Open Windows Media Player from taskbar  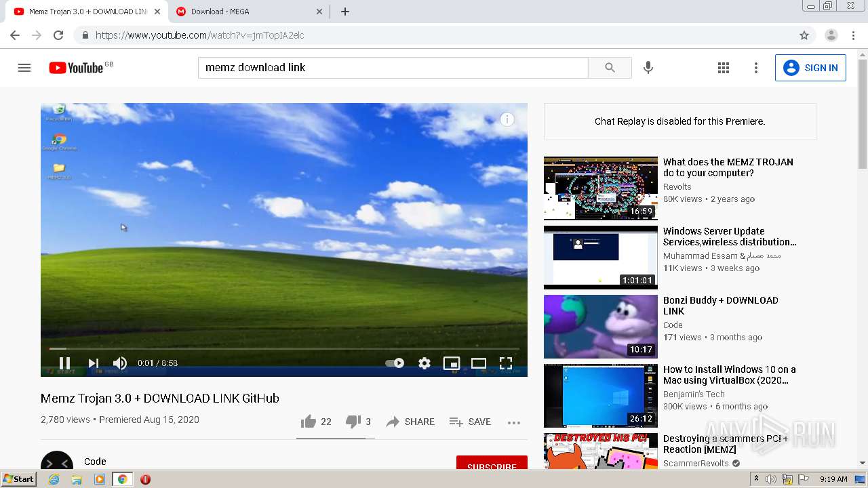coord(100,479)
